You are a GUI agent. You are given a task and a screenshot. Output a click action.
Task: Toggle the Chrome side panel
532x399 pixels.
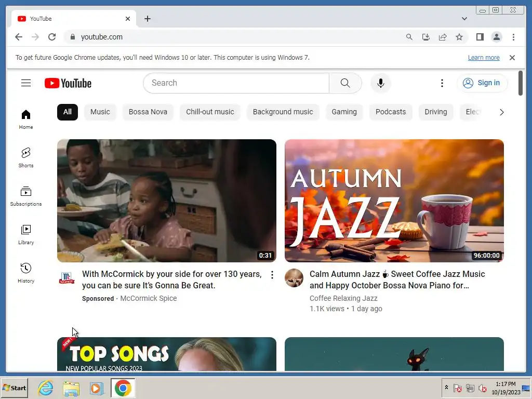(x=480, y=37)
